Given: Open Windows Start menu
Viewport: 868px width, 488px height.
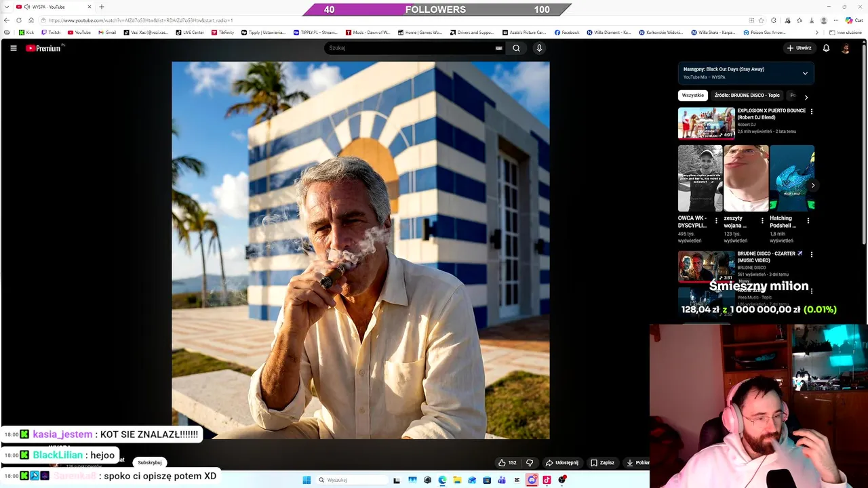Looking at the screenshot, I should point(307,480).
